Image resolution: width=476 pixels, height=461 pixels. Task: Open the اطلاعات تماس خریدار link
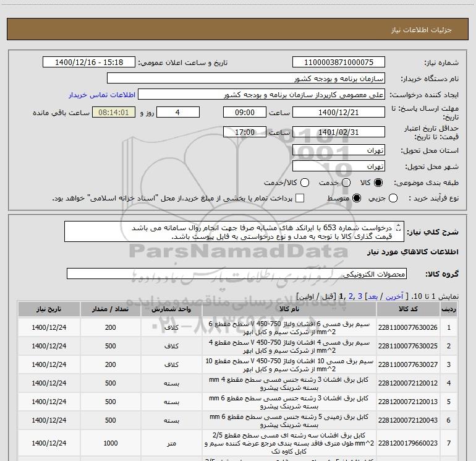pyautogui.click(x=102, y=95)
